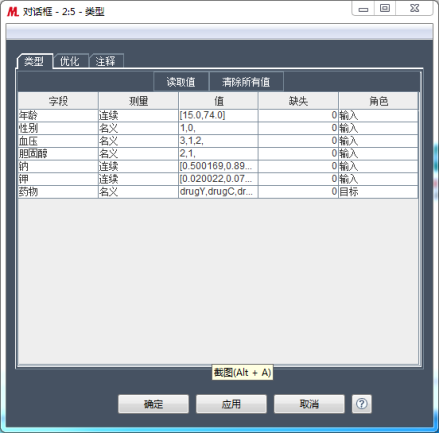Maximize the dialog window
439x433 pixels.
pos(385,8)
